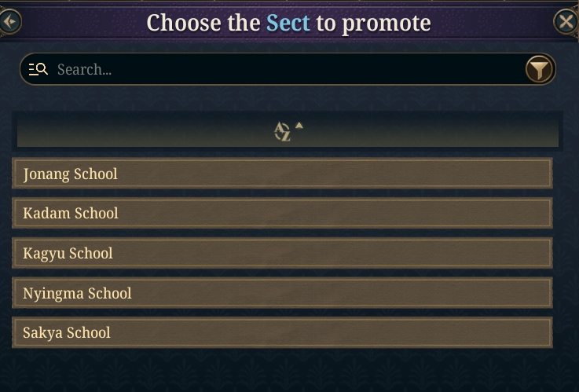
Task: Click the Choose the Sect to promote heading
Action: pyautogui.click(x=289, y=24)
